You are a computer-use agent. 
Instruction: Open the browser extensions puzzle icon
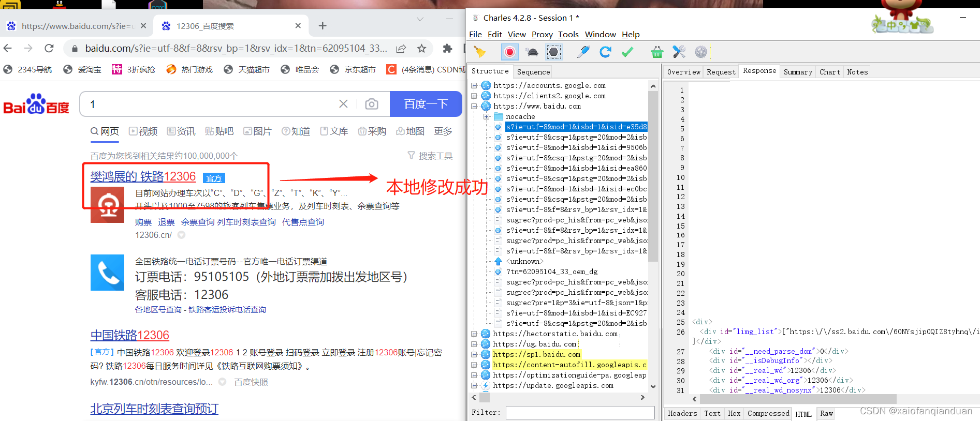[x=447, y=48]
